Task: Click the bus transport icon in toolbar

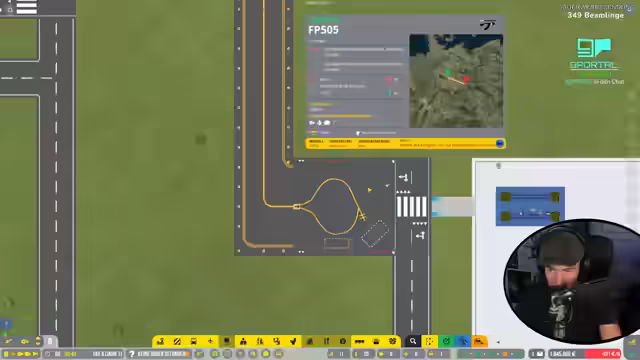Action: pyautogui.click(x=193, y=341)
